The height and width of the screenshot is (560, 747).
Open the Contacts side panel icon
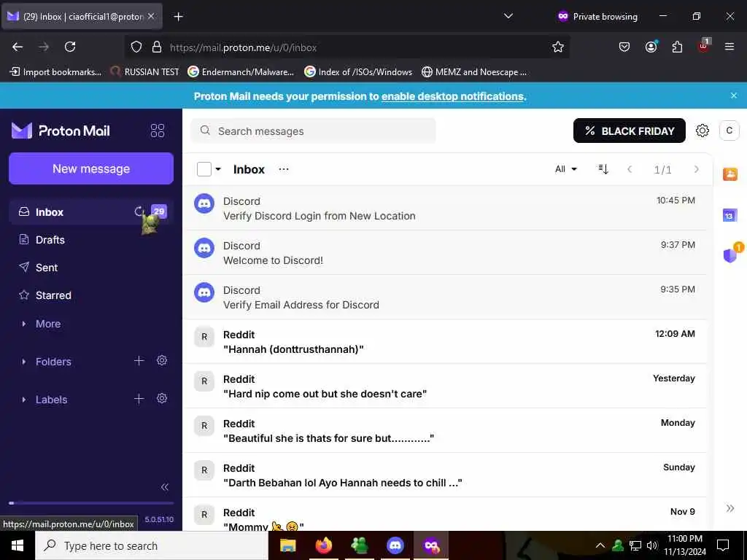pyautogui.click(x=729, y=174)
